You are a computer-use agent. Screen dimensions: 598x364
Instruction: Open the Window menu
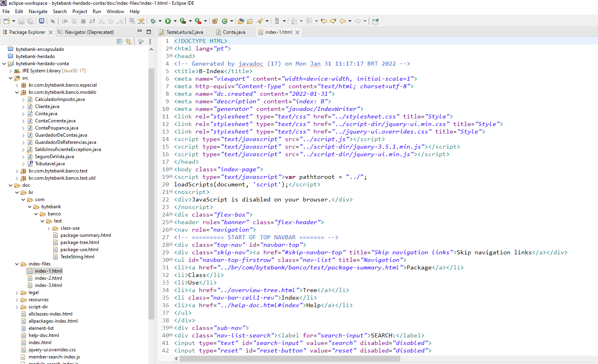(115, 12)
